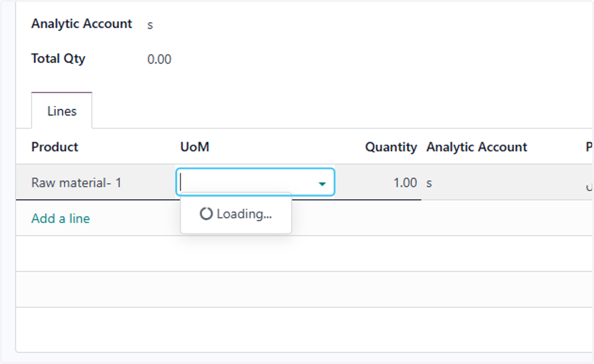Click the Add a line link
The height and width of the screenshot is (364, 594).
tap(60, 218)
